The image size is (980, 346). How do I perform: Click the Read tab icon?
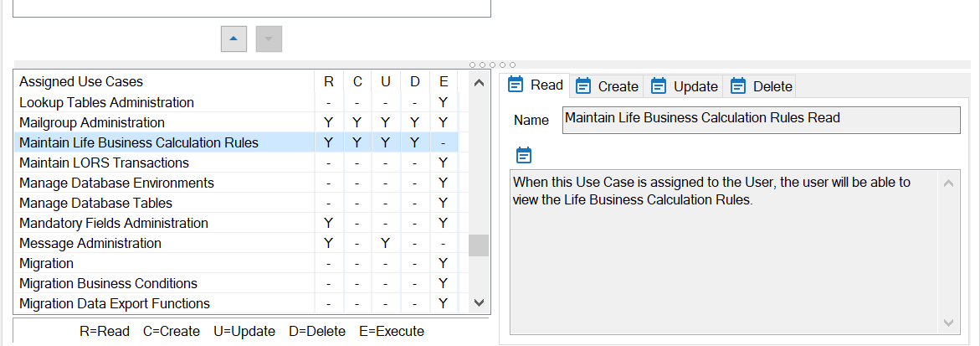[516, 85]
